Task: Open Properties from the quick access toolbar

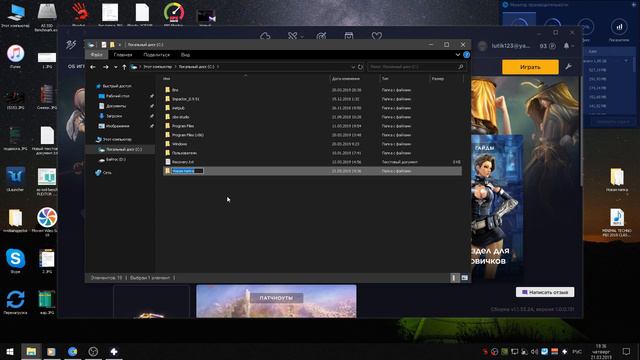Action: (104, 44)
